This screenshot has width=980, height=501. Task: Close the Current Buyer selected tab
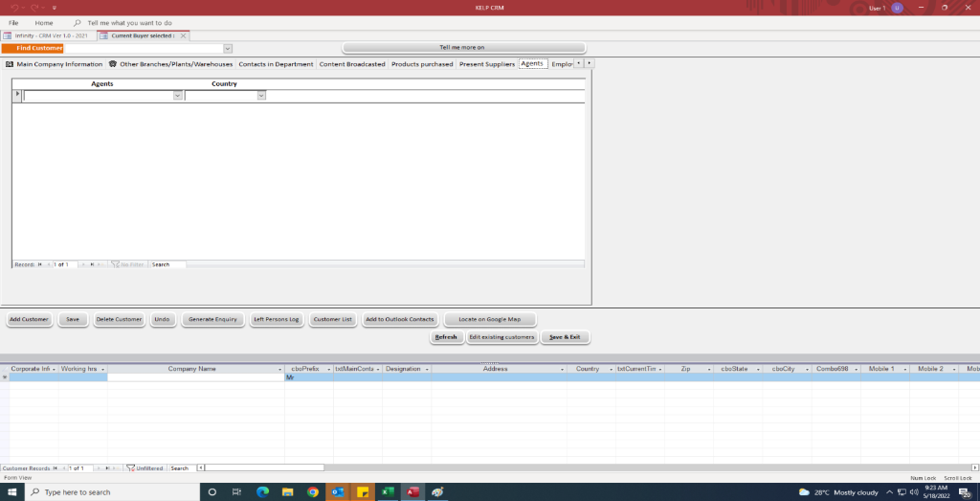point(183,35)
